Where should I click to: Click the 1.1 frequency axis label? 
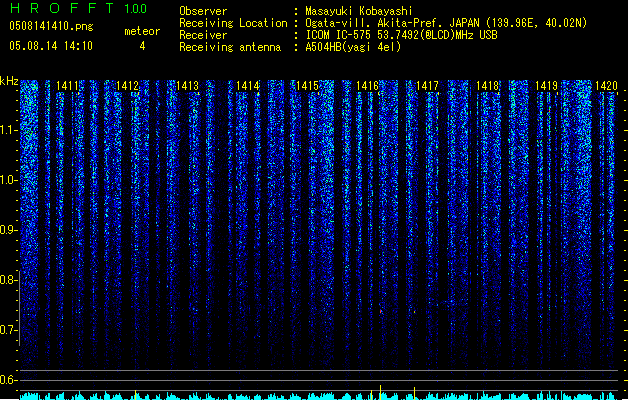[x=8, y=130]
